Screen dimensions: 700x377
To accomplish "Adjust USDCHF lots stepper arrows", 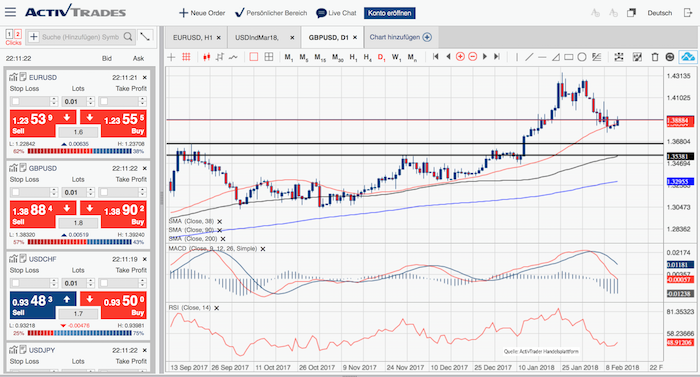I will [91, 283].
